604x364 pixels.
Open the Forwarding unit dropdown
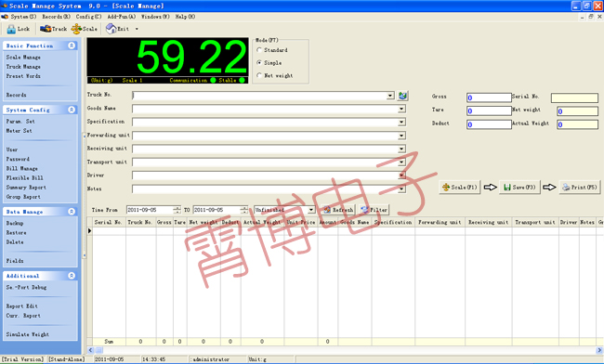tap(401, 136)
